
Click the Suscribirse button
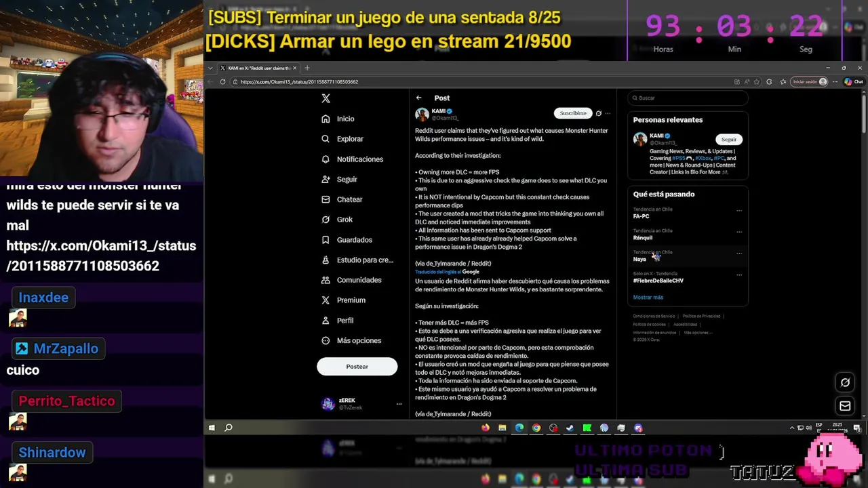[x=573, y=113]
